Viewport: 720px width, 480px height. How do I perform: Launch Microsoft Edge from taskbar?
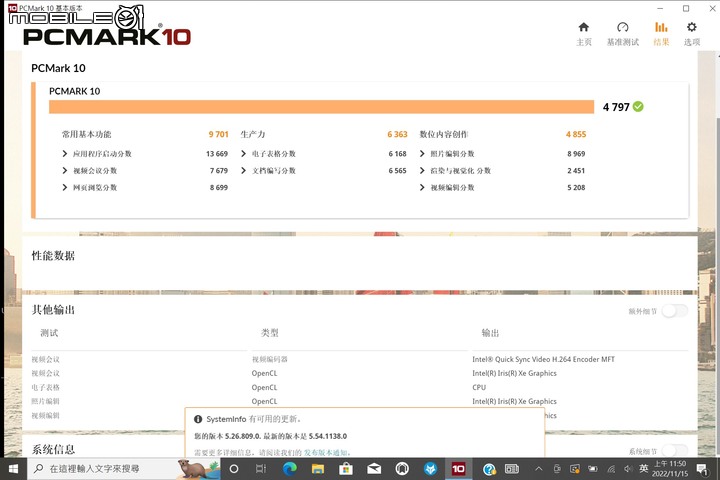(290, 469)
